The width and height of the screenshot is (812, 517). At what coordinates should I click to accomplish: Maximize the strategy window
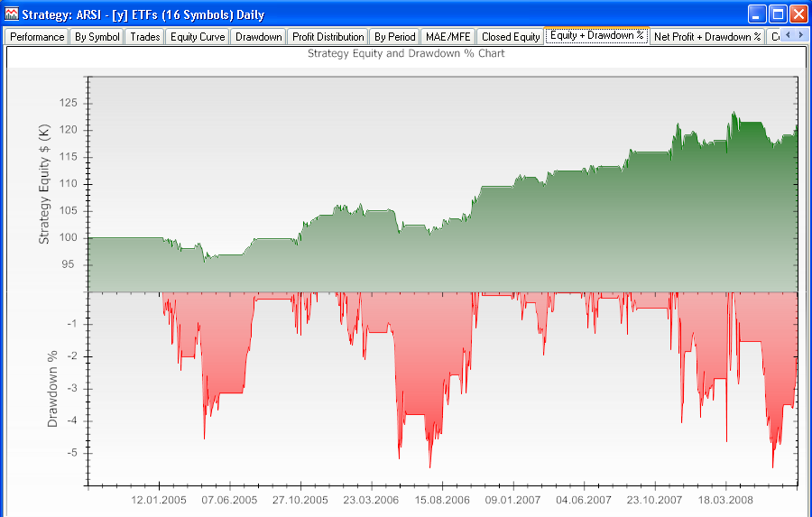coord(778,14)
